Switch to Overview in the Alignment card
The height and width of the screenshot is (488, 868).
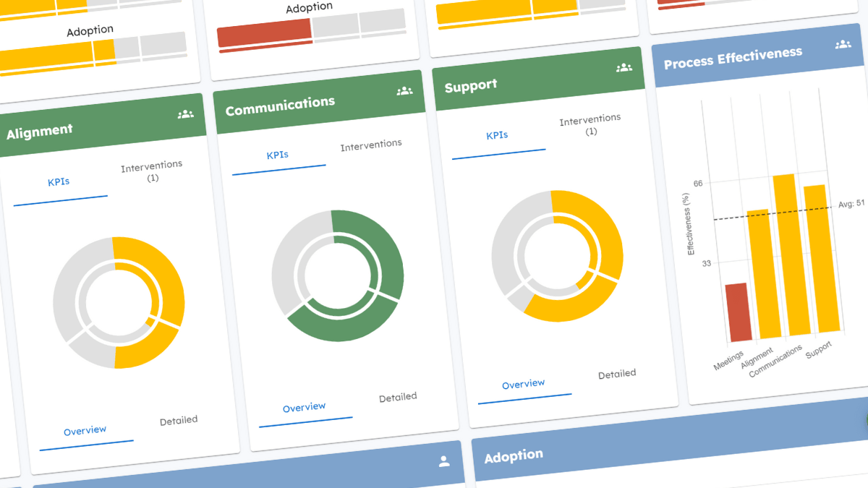tap(85, 432)
